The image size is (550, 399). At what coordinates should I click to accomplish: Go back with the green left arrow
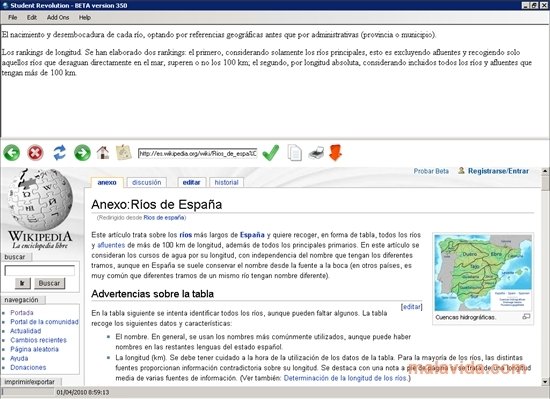pyautogui.click(x=12, y=153)
